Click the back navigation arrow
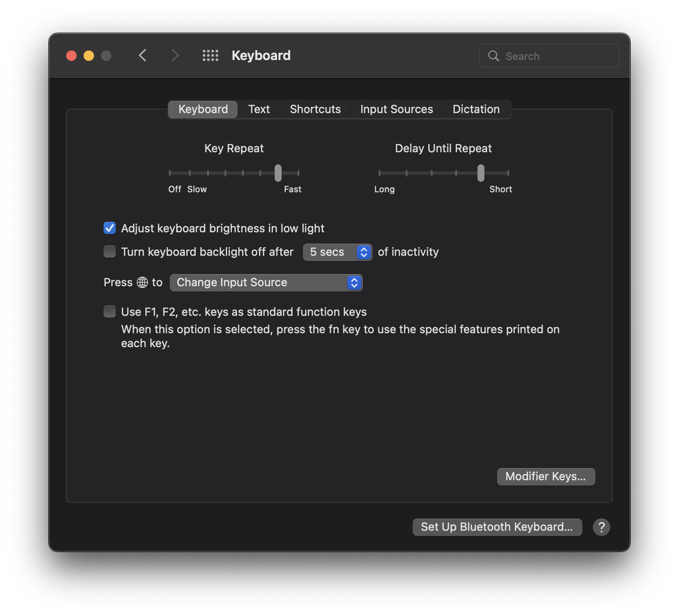 (x=142, y=56)
